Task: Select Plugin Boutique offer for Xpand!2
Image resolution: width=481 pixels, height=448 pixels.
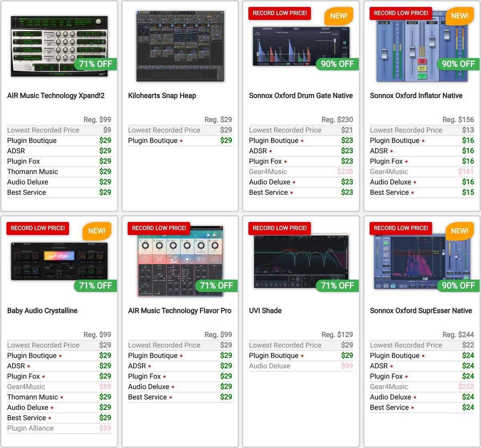Action: [x=59, y=141]
